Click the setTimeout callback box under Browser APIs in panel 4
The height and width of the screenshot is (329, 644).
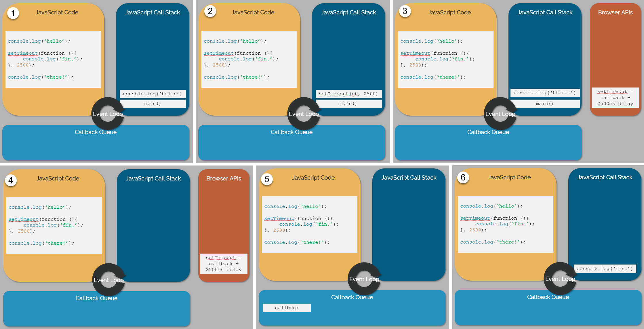[x=224, y=264]
